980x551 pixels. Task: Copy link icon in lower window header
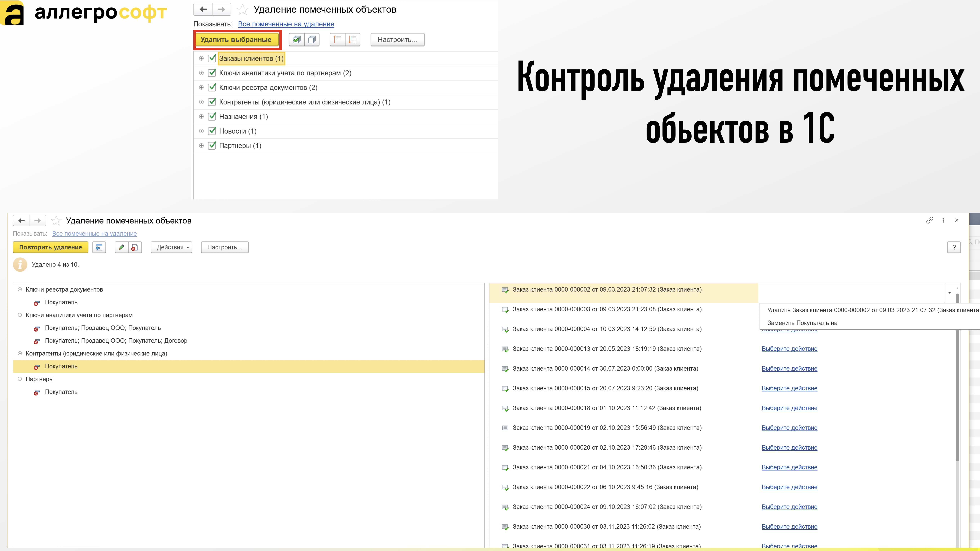point(929,220)
